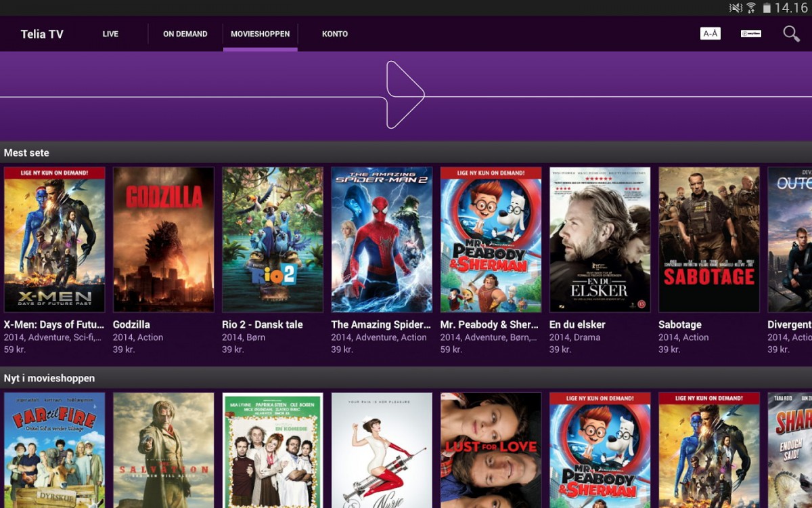This screenshot has height=508, width=812.
Task: Tap the '2014, Børn' genre line under Rio 2
Action: (244, 337)
